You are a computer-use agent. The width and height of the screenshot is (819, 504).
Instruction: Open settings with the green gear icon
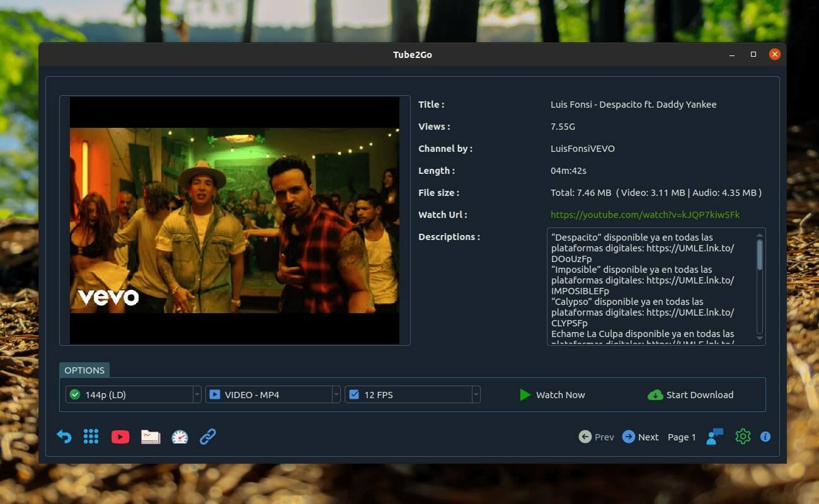(743, 437)
